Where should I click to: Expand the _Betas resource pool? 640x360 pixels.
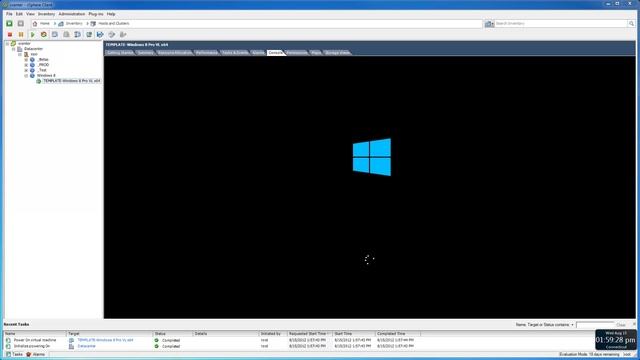point(26,60)
